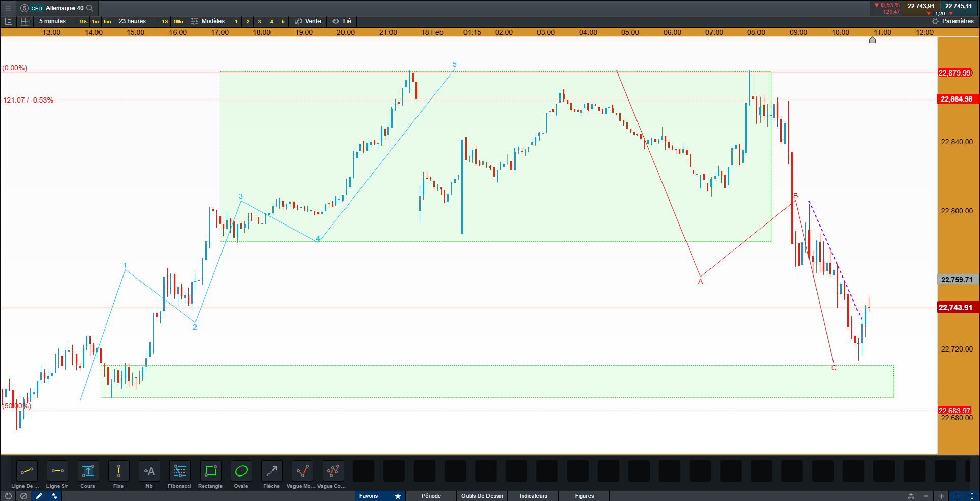Click the gray time axis marker near 11:00
The width and height of the screenshot is (980, 501).
[x=872, y=40]
